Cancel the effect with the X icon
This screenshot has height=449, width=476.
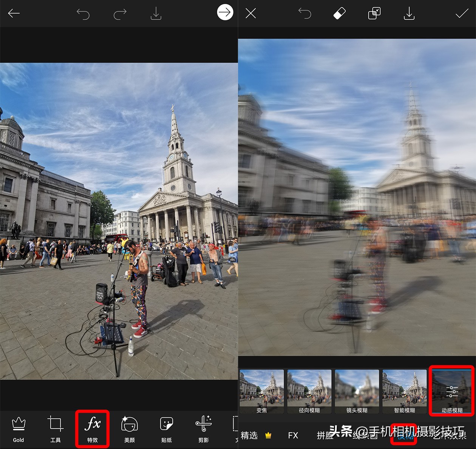(x=250, y=14)
